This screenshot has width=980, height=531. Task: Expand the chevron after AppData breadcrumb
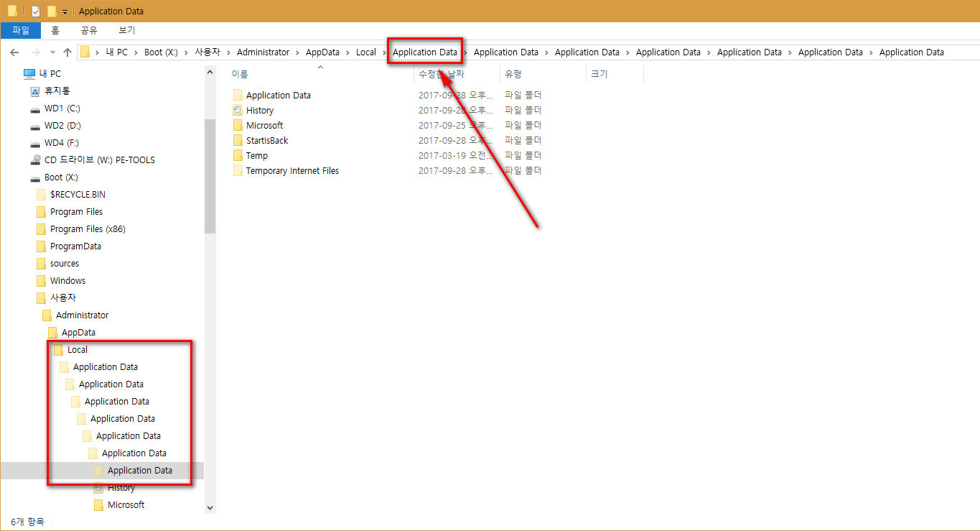(347, 52)
